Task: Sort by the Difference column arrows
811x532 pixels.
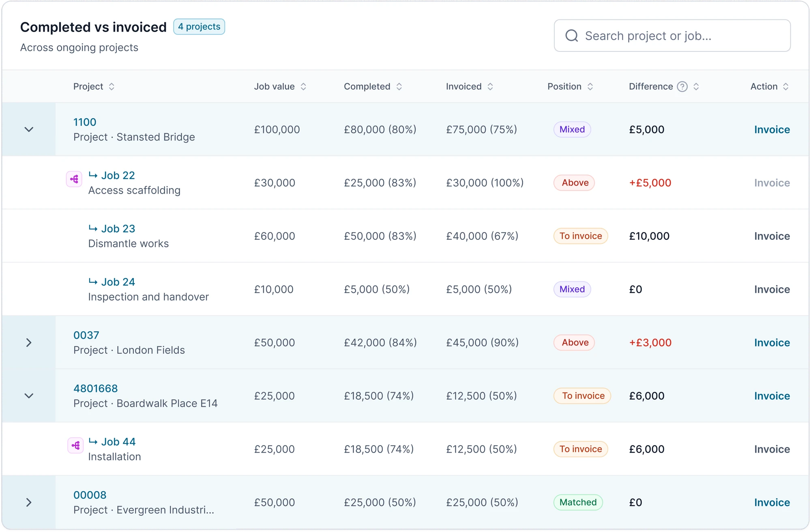Action: point(696,86)
